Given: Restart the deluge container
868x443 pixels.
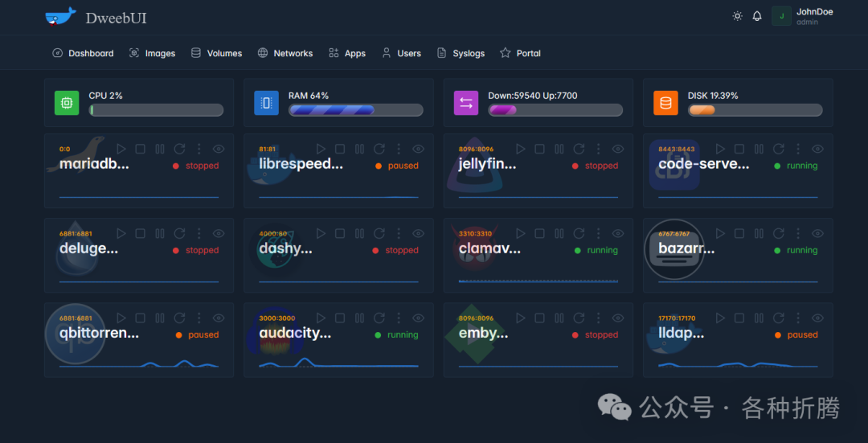Looking at the screenshot, I should pyautogui.click(x=179, y=234).
